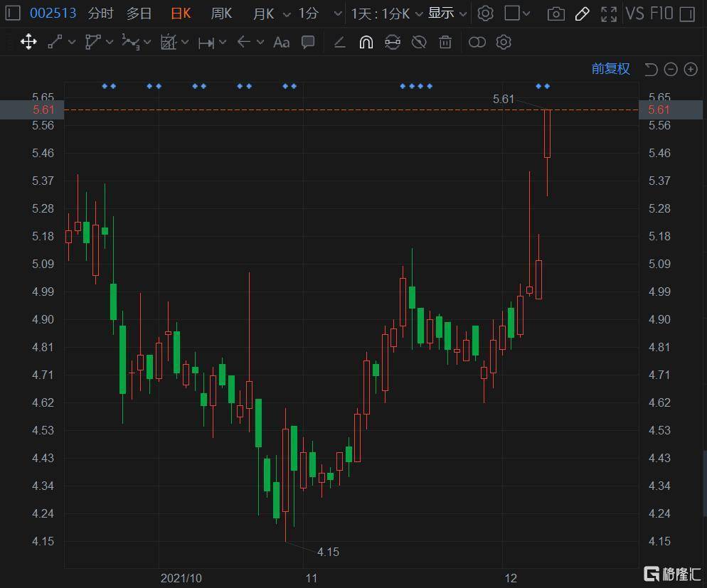Screen dimensions: 707x588
Task: Delete drawings with the trash bin icon
Action: (445, 43)
